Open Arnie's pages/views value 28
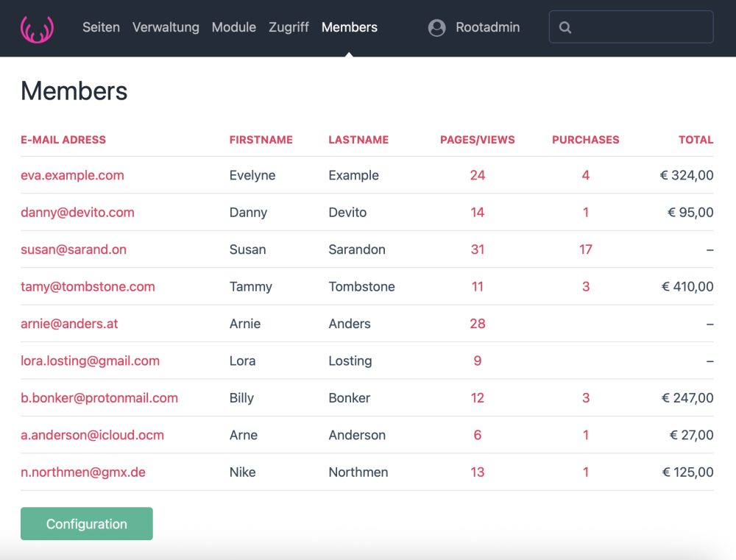 pyautogui.click(x=478, y=324)
